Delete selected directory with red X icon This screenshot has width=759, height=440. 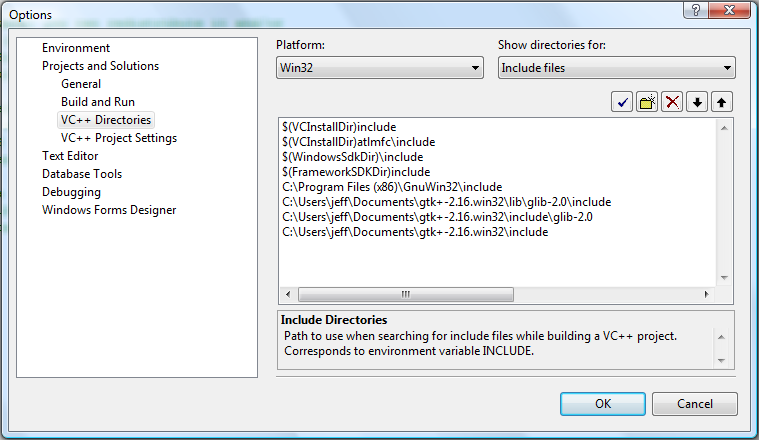[672, 102]
